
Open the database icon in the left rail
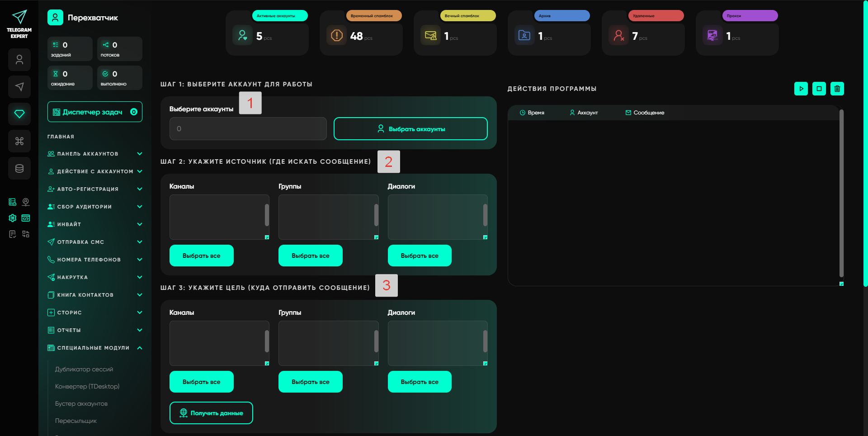pos(19,168)
